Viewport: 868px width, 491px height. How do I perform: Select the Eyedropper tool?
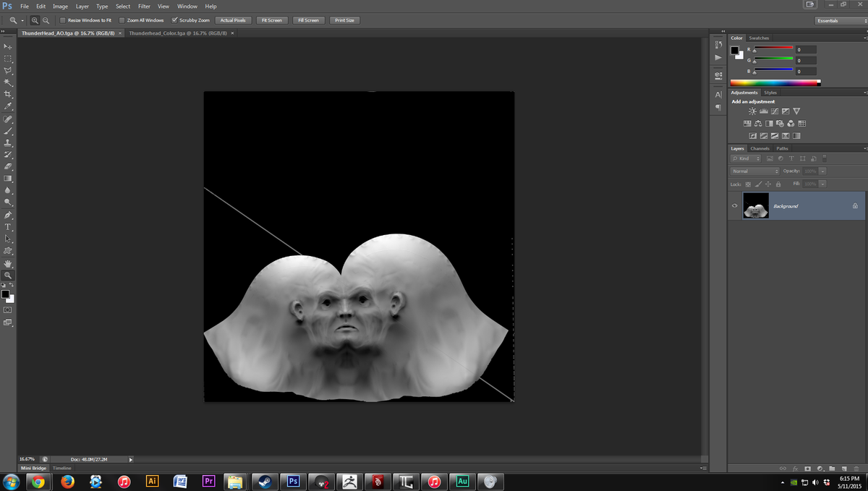coord(8,106)
